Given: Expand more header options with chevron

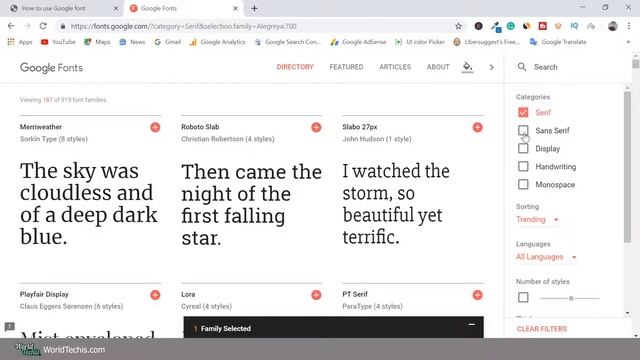Looking at the screenshot, I should [x=491, y=67].
